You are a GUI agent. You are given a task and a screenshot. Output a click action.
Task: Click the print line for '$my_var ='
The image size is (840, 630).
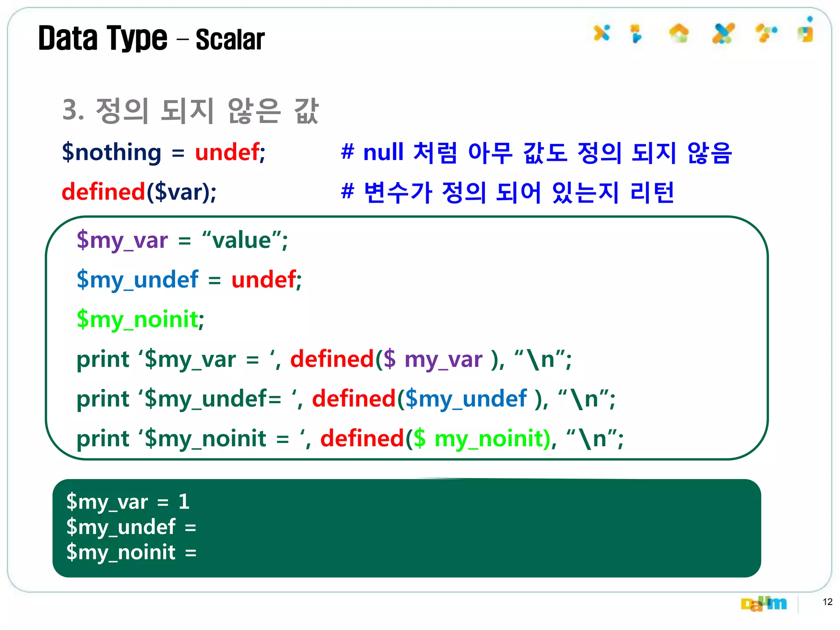coord(324,359)
